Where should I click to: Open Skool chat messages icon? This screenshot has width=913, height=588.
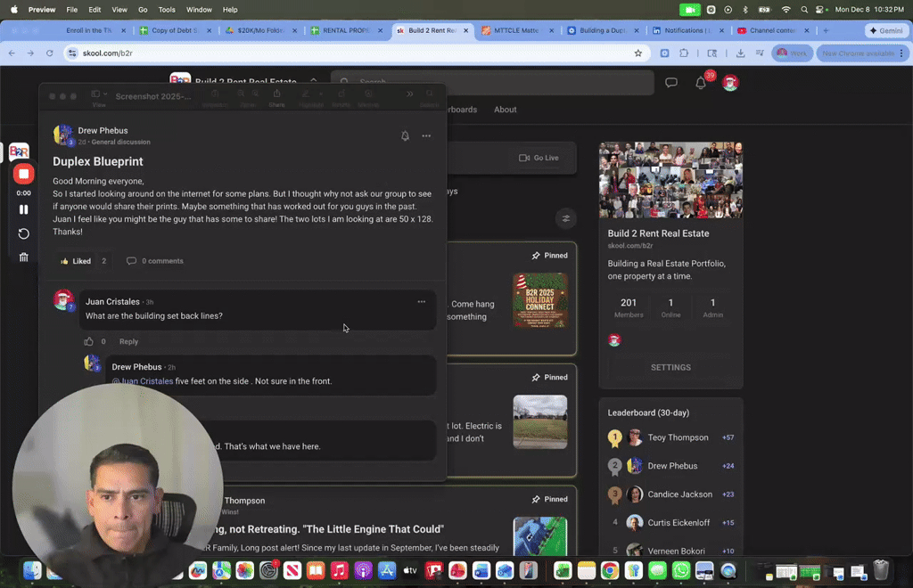coord(670,83)
